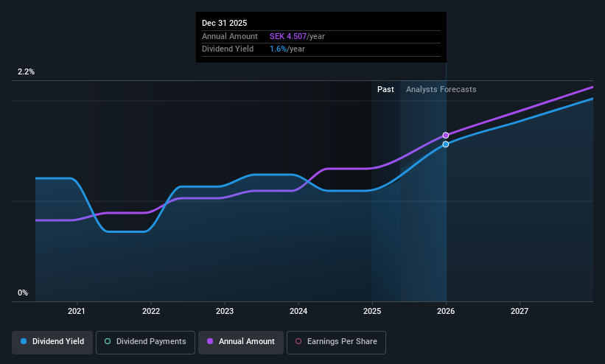Image resolution: width=605 pixels, height=364 pixels.
Task: Click the 2022 x-axis label
Action: 151,311
